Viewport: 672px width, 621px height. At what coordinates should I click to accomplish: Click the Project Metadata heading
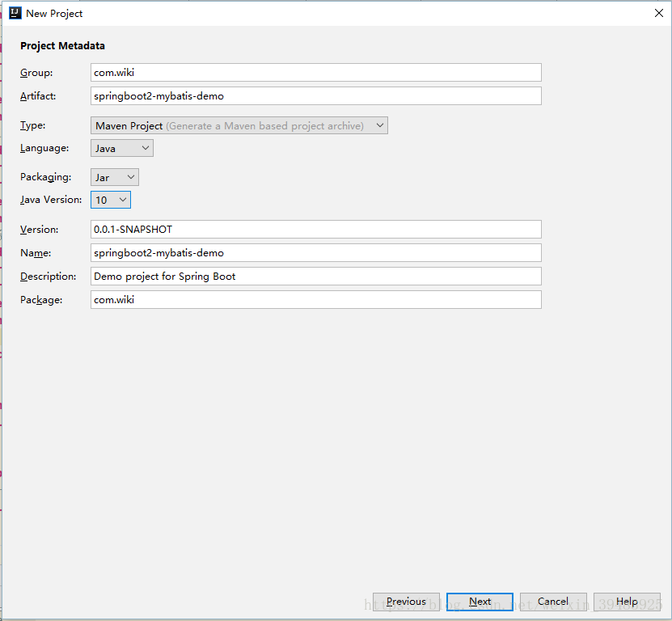(62, 46)
